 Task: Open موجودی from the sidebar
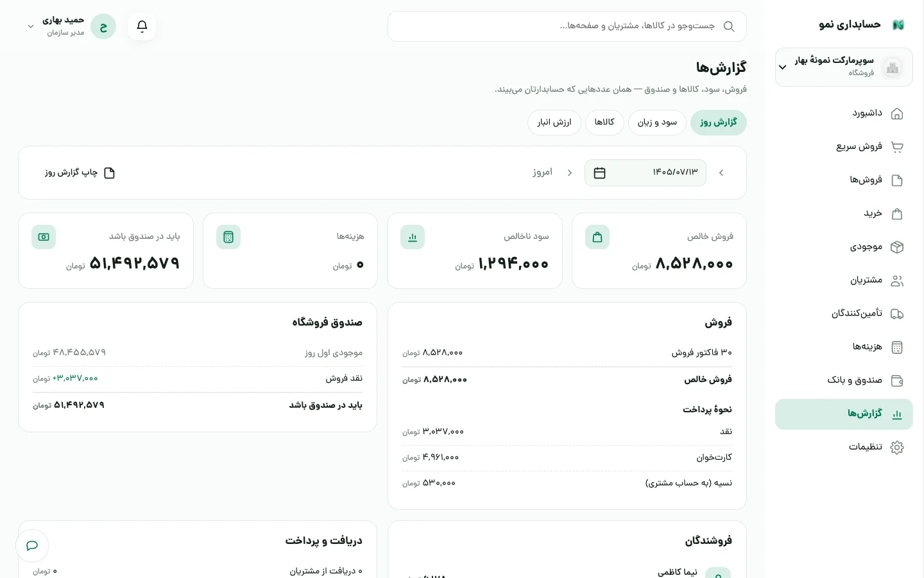click(x=844, y=247)
